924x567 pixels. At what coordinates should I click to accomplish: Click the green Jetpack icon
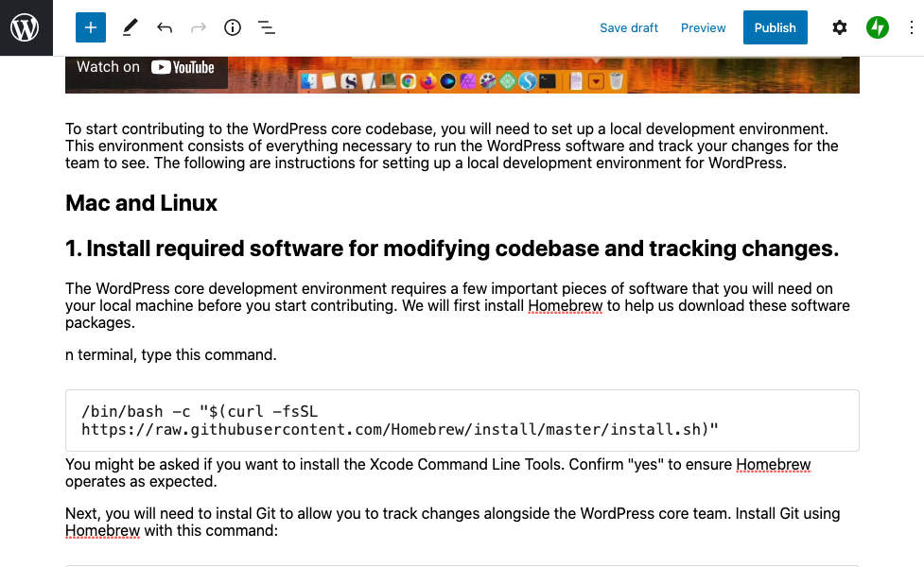coord(878,27)
